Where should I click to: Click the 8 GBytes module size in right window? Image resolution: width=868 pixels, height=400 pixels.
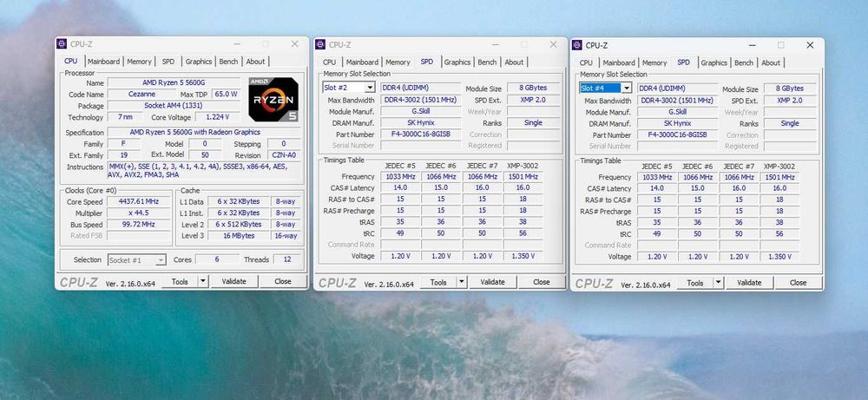[x=791, y=89]
